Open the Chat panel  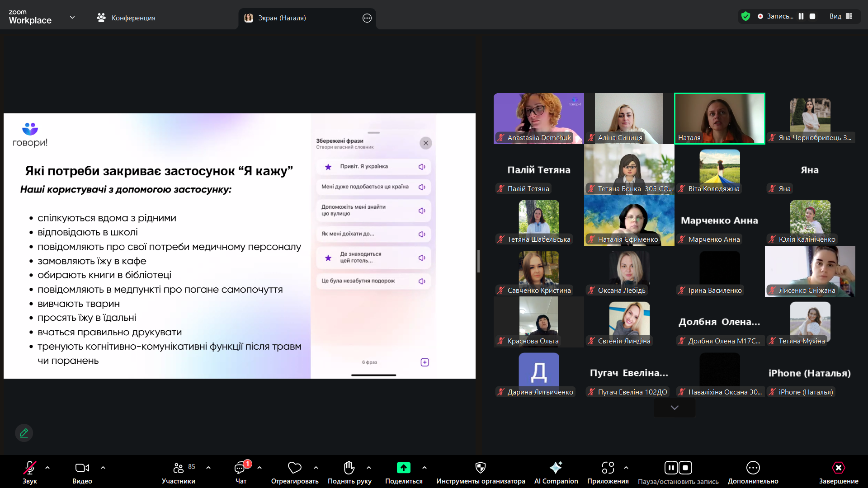coord(240,468)
